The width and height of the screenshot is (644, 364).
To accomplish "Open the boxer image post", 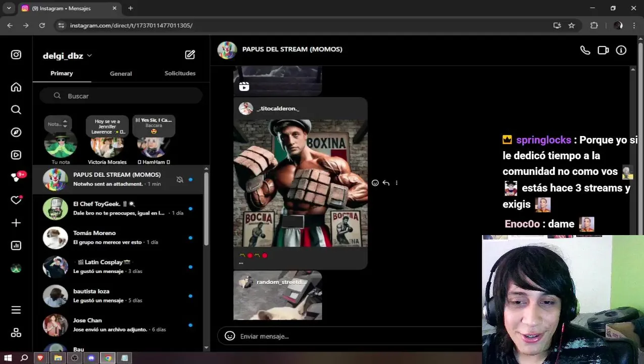I will pyautogui.click(x=301, y=183).
